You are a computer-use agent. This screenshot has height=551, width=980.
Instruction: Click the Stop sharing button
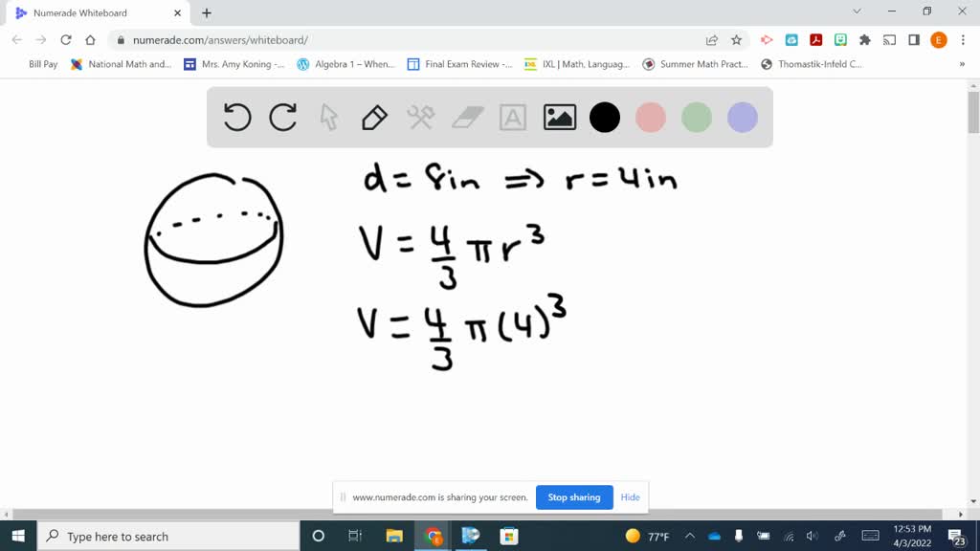point(574,497)
